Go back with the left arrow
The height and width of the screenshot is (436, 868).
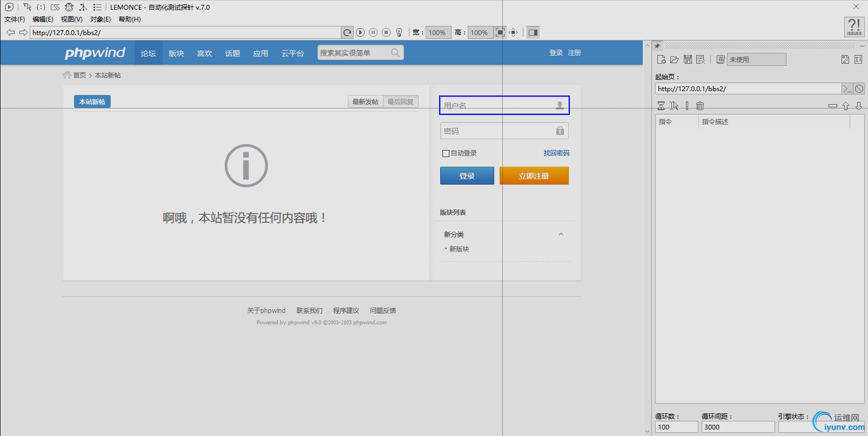(x=10, y=32)
